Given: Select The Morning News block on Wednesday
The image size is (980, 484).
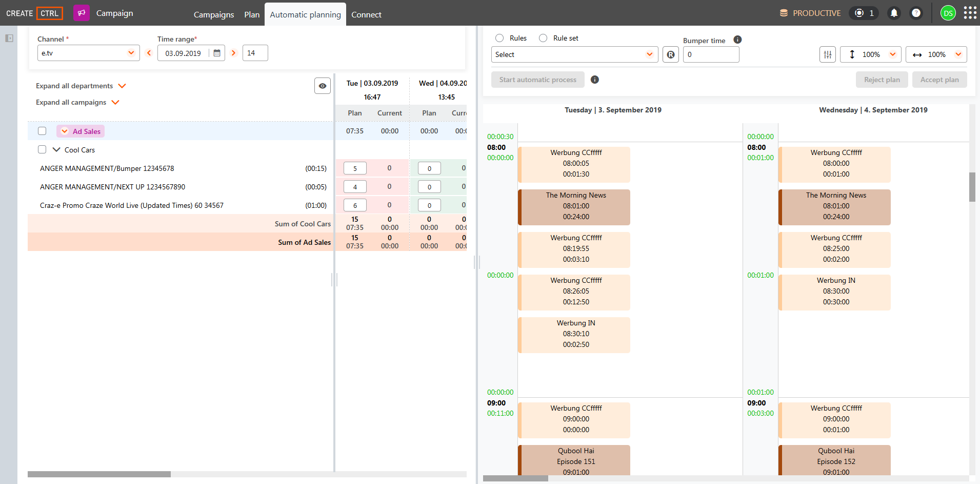Looking at the screenshot, I should pyautogui.click(x=834, y=207).
